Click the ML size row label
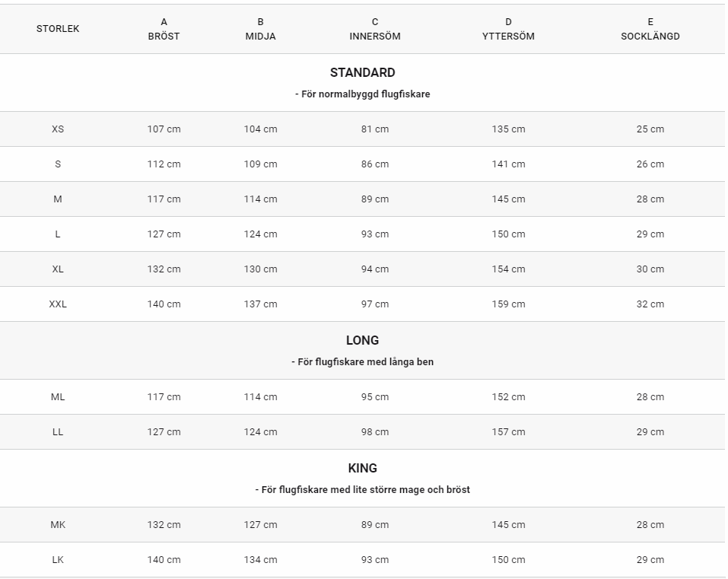Image resolution: width=728 pixels, height=579 pixels. point(58,397)
